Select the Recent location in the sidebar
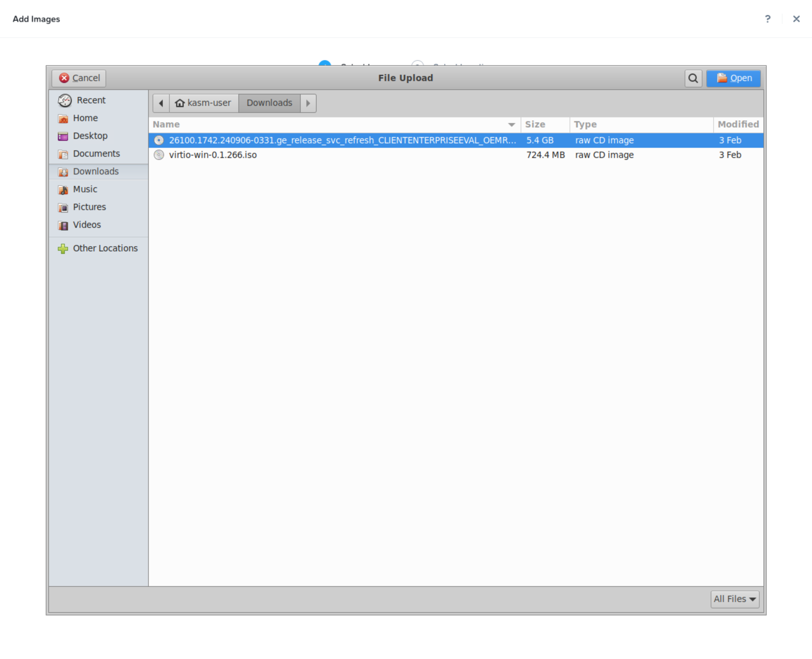The width and height of the screenshot is (812, 659). (91, 100)
